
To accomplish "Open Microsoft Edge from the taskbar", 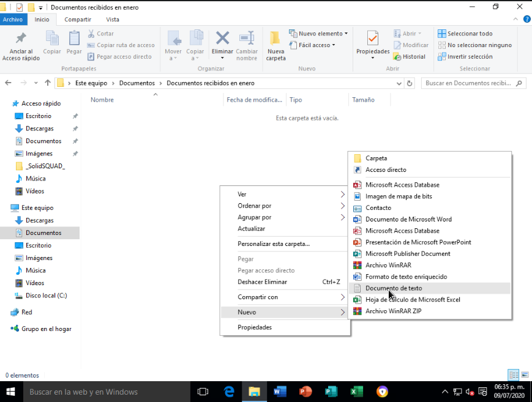I will (230, 392).
